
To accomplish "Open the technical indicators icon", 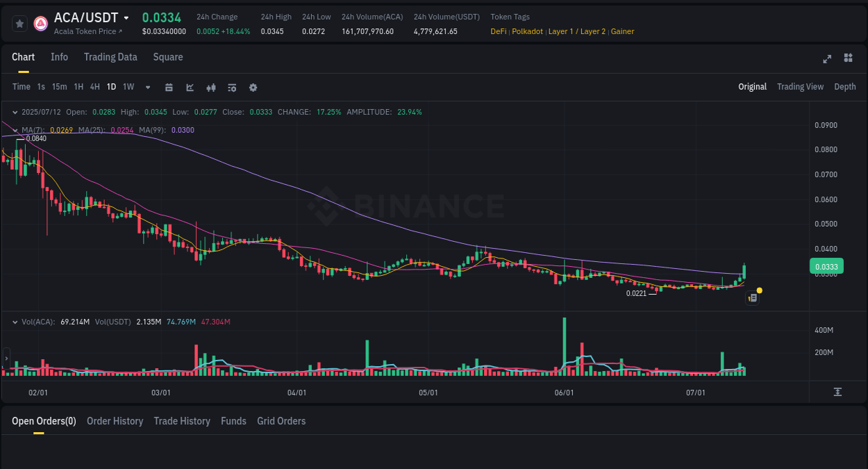I will 210,87.
